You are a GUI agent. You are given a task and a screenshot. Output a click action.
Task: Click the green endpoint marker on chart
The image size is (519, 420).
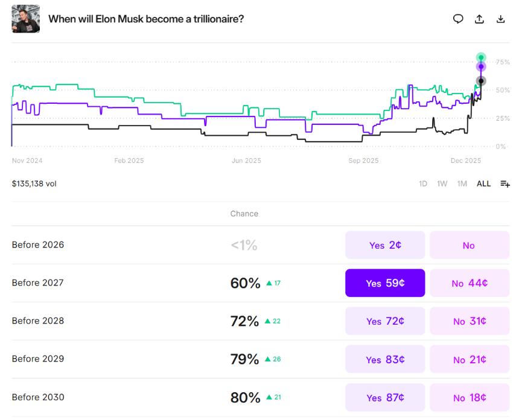point(481,57)
